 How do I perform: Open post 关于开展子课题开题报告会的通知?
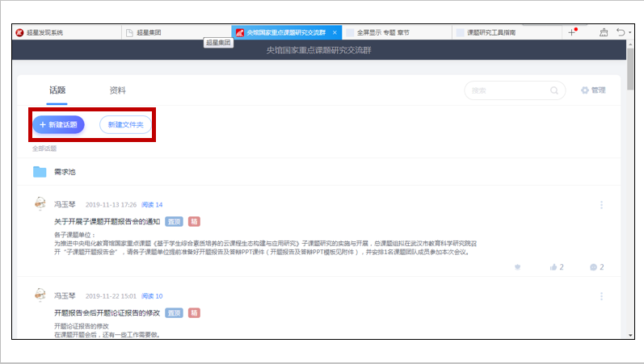[107, 222]
